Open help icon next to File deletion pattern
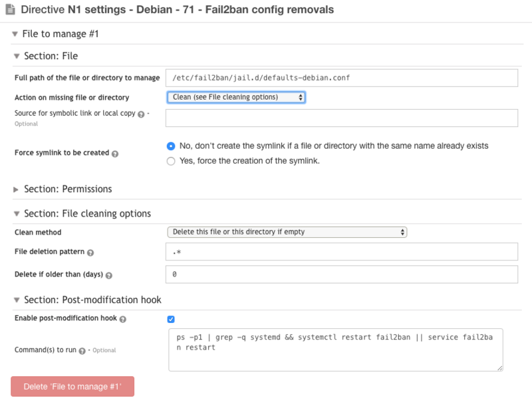 [x=90, y=253]
